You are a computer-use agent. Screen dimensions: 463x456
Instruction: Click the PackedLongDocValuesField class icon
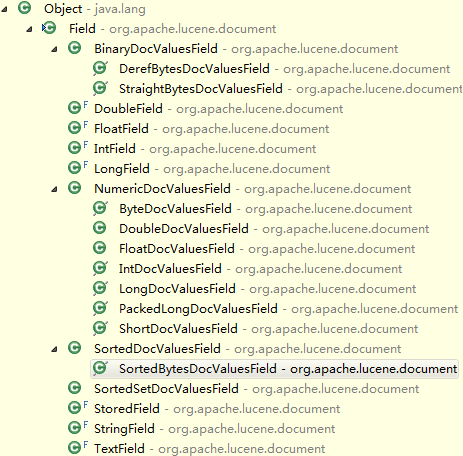tap(100, 308)
